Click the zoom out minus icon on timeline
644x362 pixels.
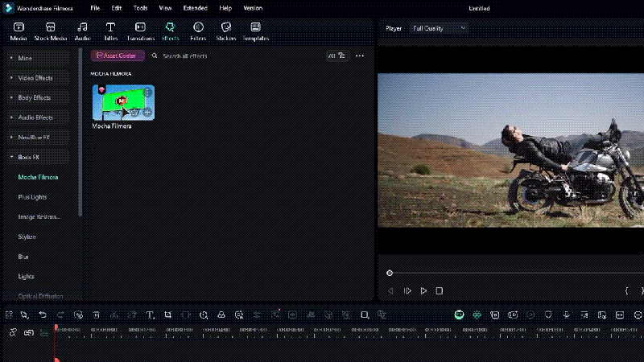tap(638, 315)
